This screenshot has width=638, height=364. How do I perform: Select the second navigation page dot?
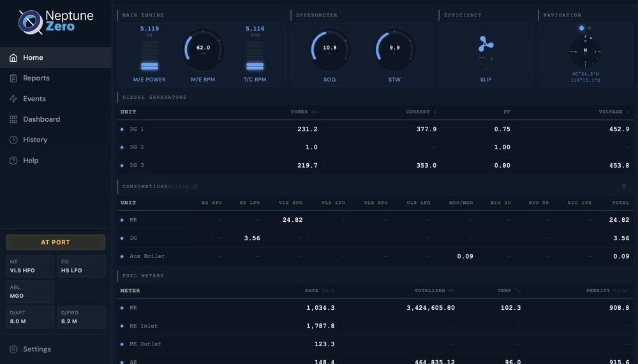pos(590,28)
